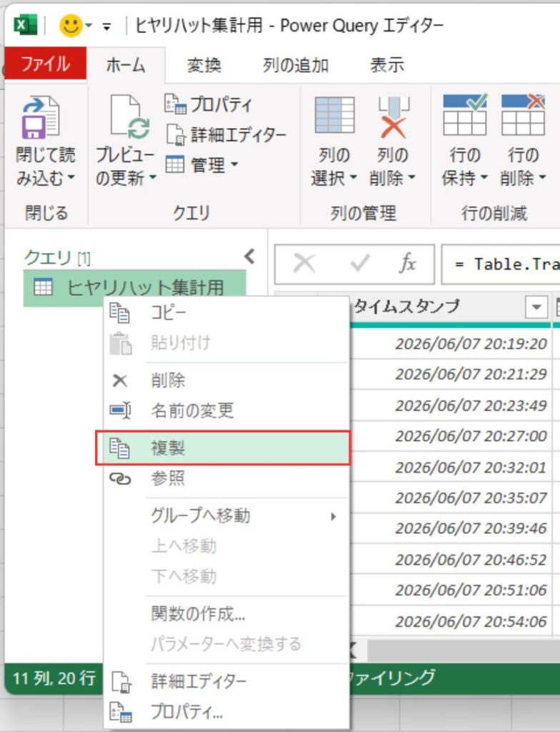Viewport: 560px width, 732px height.
Task: Open the グループへ移動 submenu
Action: 226,516
